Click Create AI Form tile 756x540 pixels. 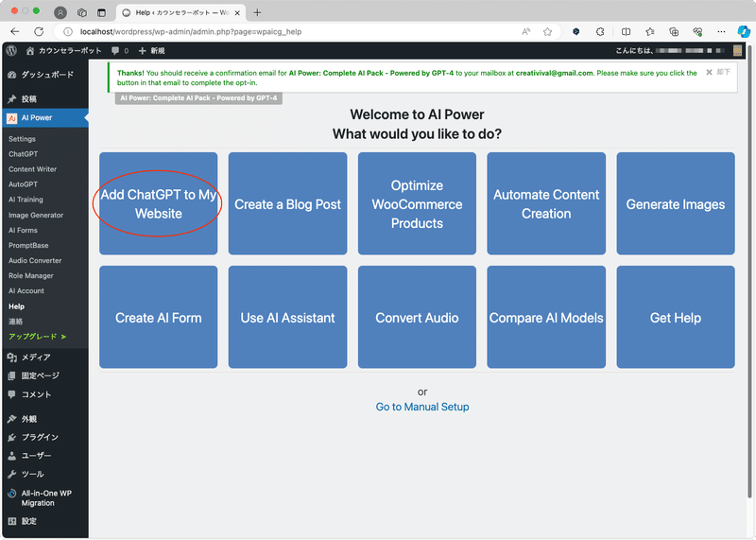click(158, 317)
